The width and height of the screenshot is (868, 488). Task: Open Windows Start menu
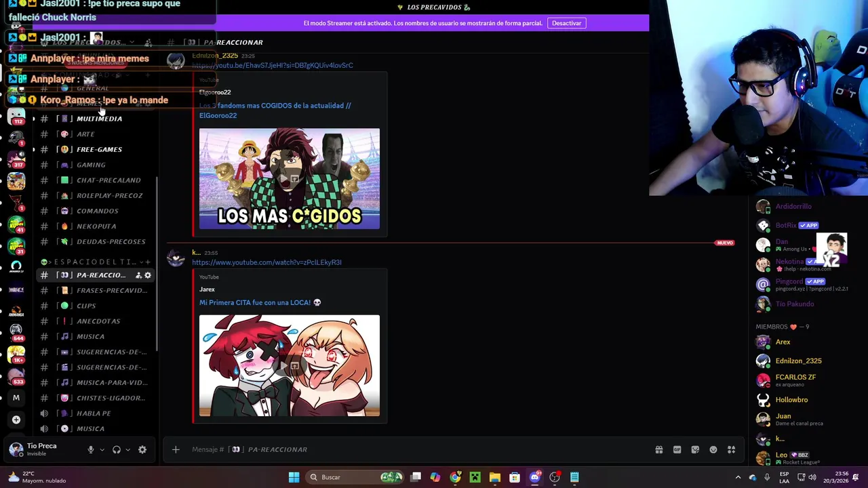click(294, 477)
